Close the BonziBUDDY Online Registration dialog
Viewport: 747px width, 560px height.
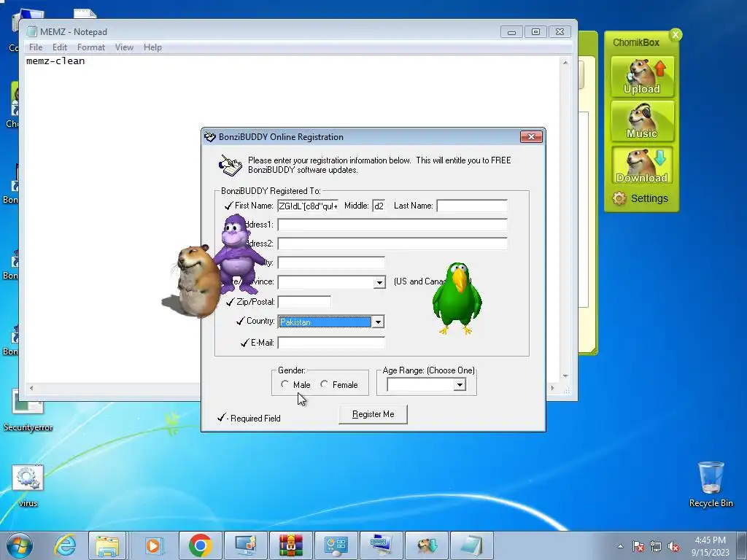(x=531, y=136)
